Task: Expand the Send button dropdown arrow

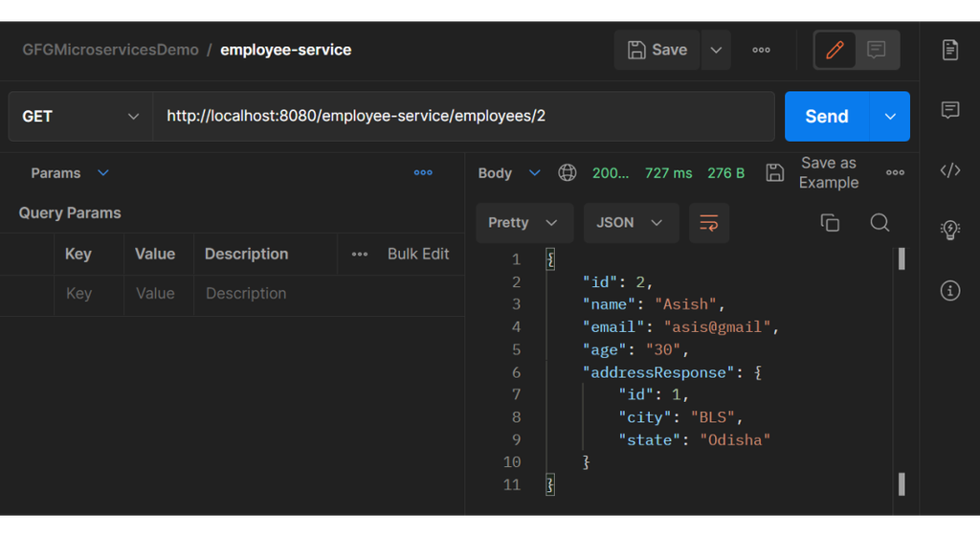Action: click(890, 117)
